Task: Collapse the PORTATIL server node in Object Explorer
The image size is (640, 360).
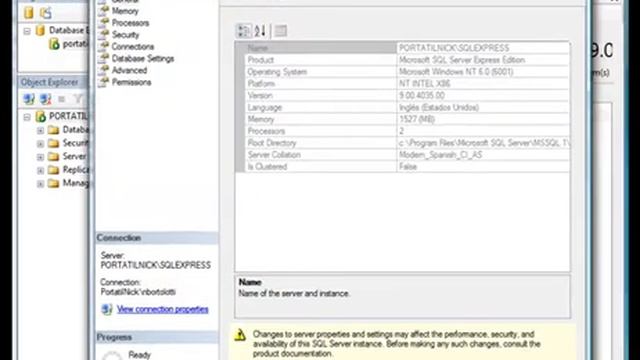Action: [x=27, y=117]
